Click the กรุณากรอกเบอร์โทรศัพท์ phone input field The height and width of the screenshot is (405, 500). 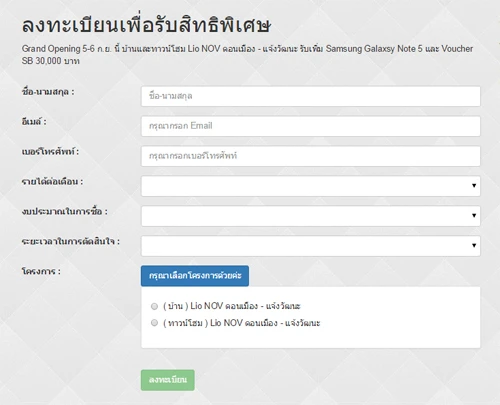[311, 156]
